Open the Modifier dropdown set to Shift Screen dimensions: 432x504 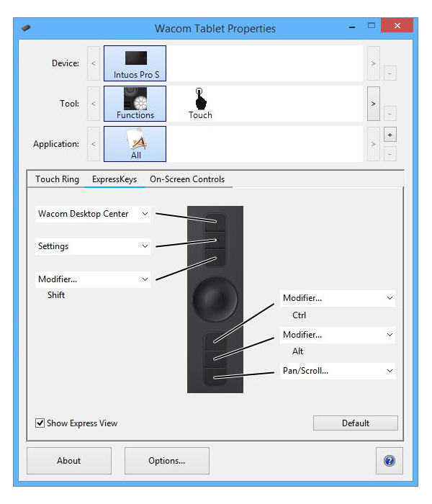tap(93, 279)
